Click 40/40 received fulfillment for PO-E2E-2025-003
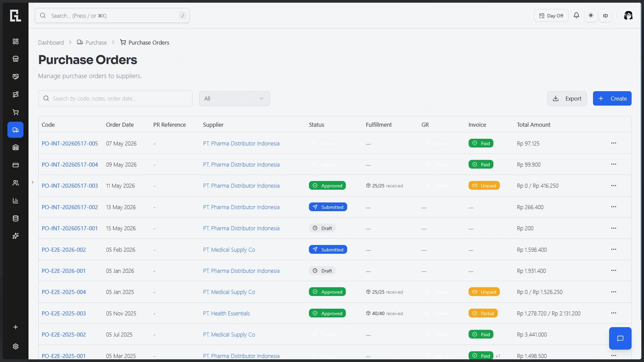Image resolution: width=644 pixels, height=362 pixels. 384,313
